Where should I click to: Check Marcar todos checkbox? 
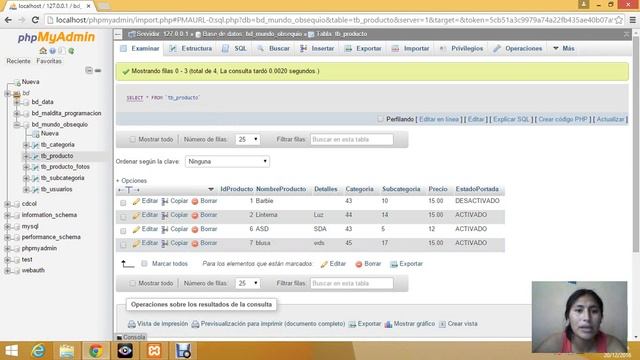point(144,264)
